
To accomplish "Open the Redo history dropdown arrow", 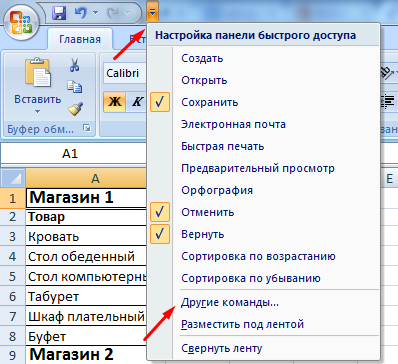I will 127,13.
